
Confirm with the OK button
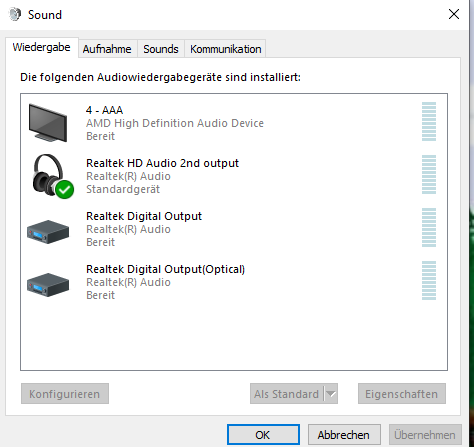click(263, 435)
